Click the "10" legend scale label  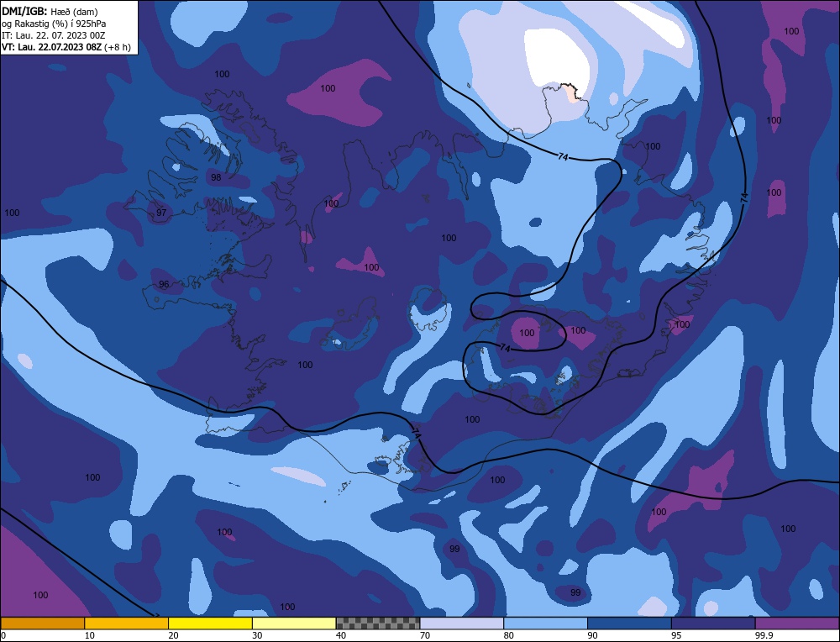89,635
